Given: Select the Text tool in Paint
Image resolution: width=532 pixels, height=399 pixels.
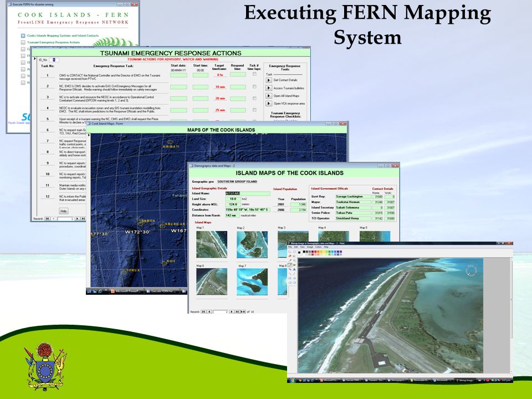Looking at the screenshot, I should click(x=294, y=269).
